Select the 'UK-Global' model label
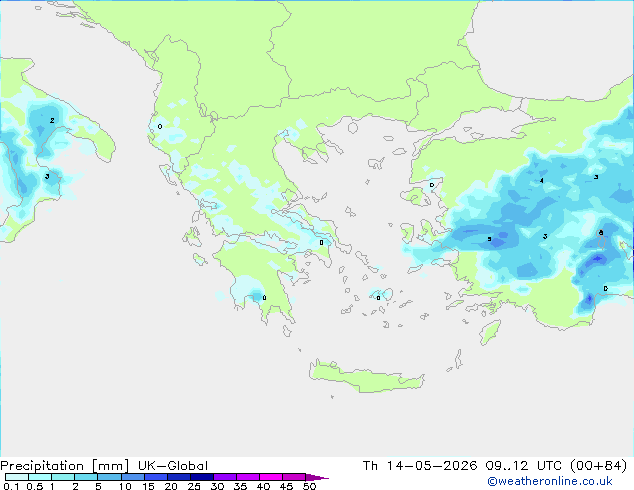The width and height of the screenshot is (634, 490). point(173,466)
